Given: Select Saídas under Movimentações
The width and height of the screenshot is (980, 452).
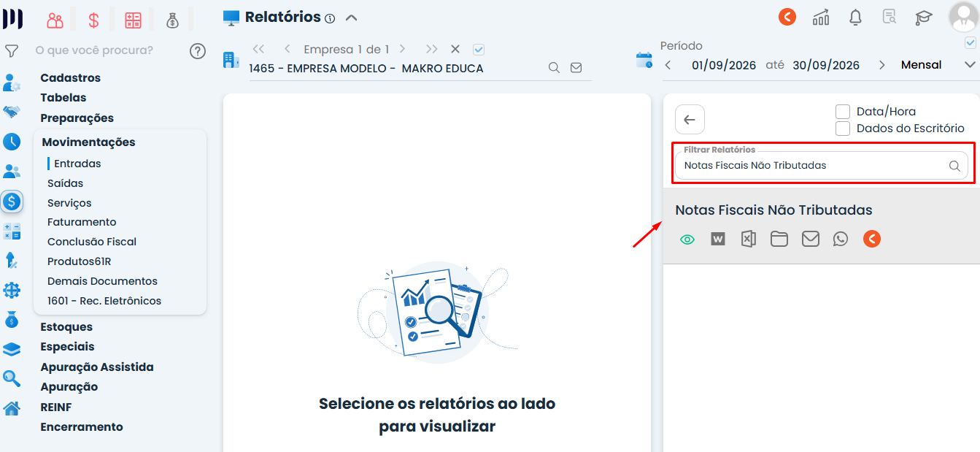Looking at the screenshot, I should (66, 183).
